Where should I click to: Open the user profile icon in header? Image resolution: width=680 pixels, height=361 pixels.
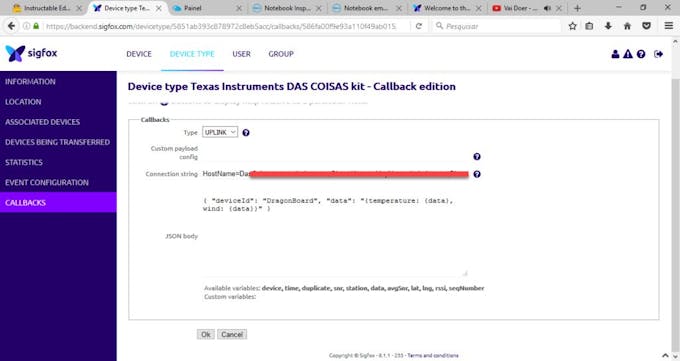point(615,54)
